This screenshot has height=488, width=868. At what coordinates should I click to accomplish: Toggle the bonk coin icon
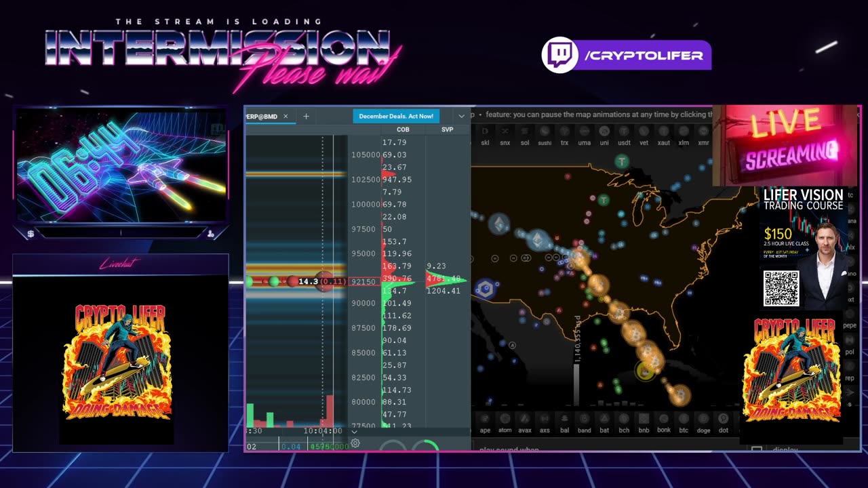click(664, 419)
